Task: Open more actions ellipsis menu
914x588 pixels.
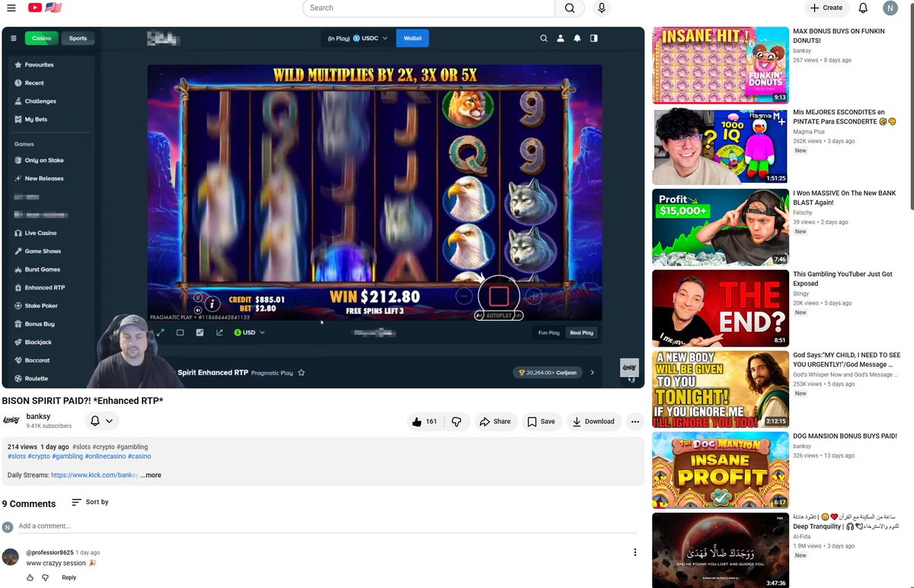Action: point(634,421)
